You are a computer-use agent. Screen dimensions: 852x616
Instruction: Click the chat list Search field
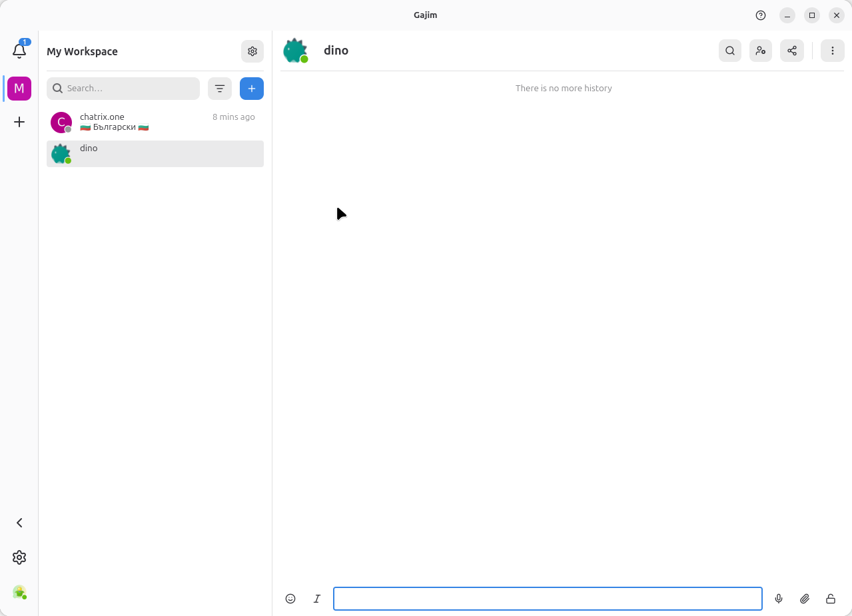coord(123,88)
